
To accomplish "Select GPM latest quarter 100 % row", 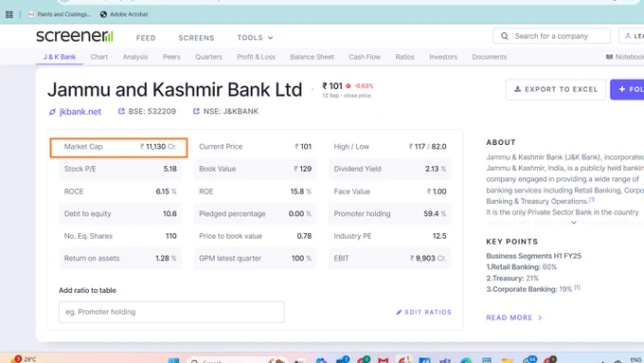I will 255,258.
